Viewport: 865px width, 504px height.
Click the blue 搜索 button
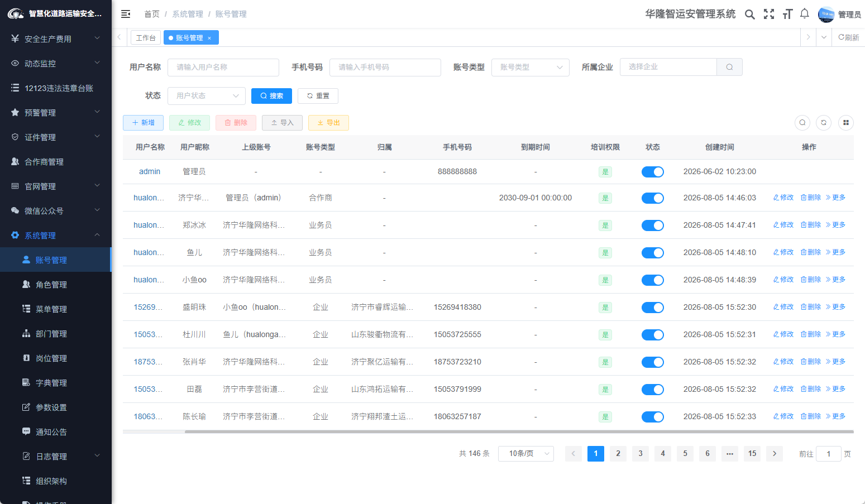(271, 96)
